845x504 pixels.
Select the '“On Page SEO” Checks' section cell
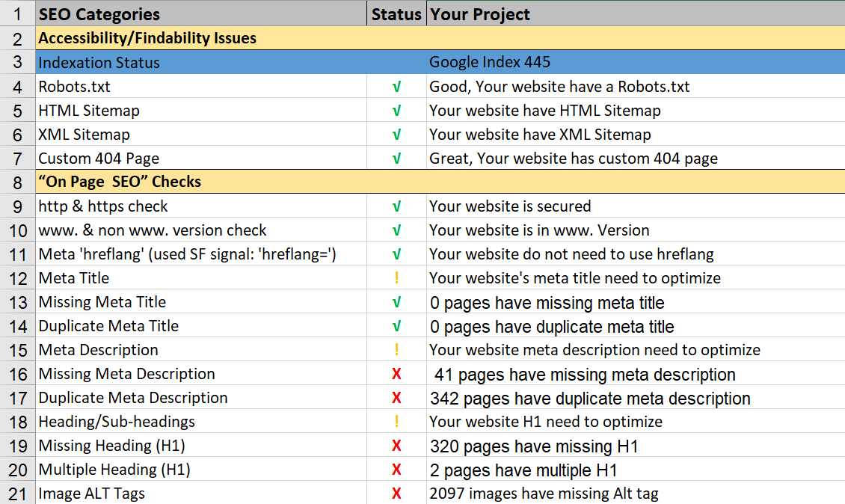pos(120,182)
